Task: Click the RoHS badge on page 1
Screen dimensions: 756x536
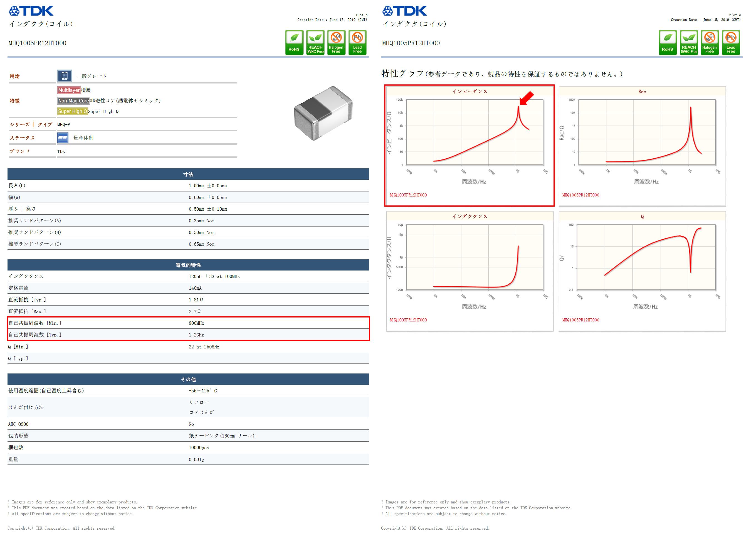Action: tap(294, 43)
